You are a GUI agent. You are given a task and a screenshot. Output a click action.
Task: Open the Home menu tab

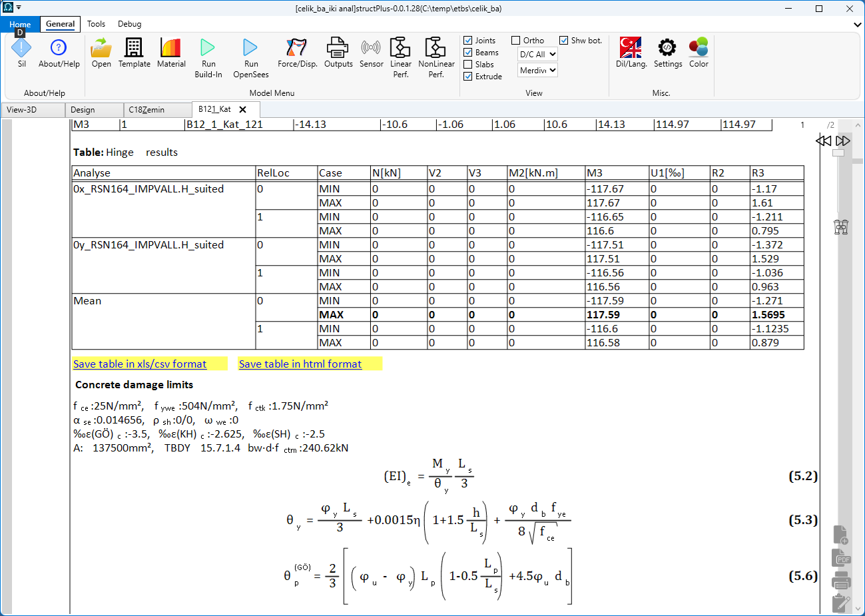coord(20,25)
